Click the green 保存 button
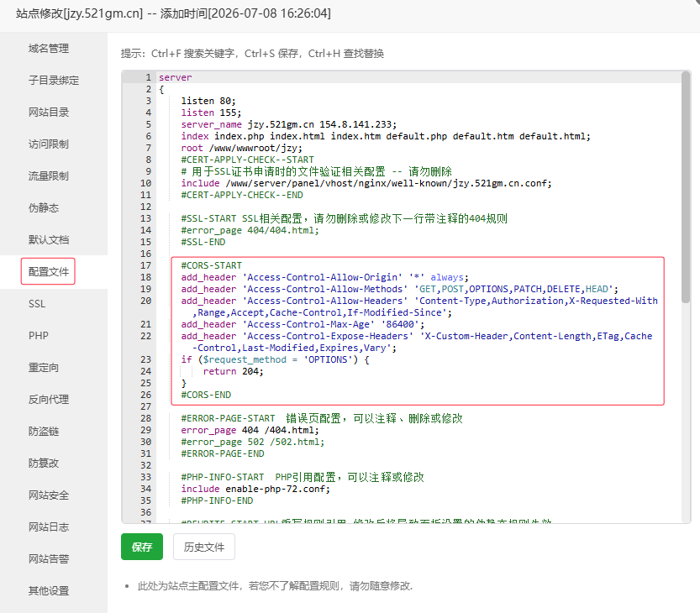The width and height of the screenshot is (700, 613). 142,547
